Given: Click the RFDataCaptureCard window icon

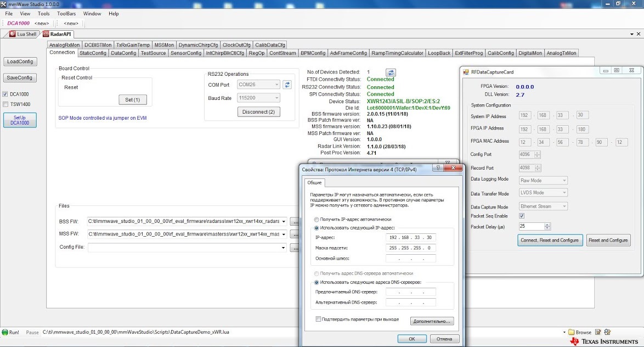Looking at the screenshot, I should [466, 72].
